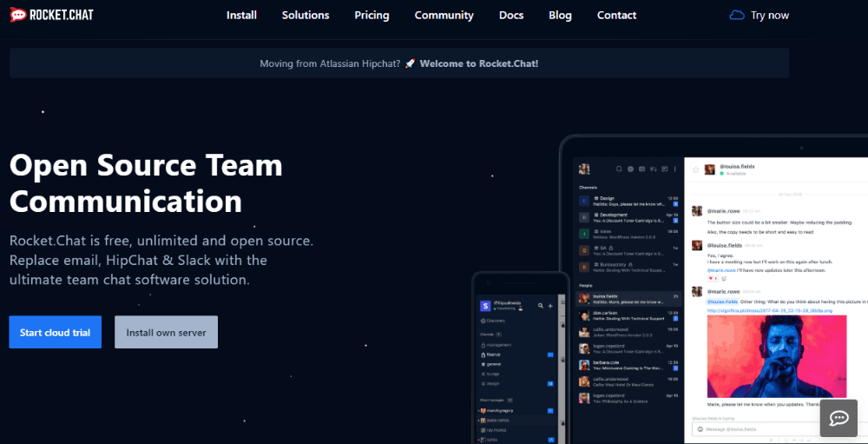Image resolution: width=868 pixels, height=444 pixels.
Task: Toggle the favorite star beside @louisa.fields
Action: click(x=696, y=169)
